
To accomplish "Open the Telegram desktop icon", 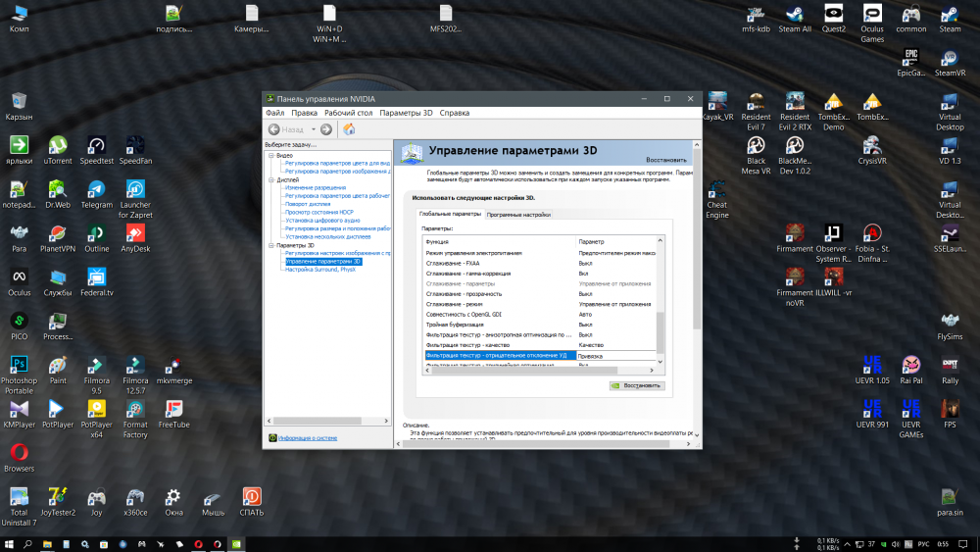I will coord(96,191).
